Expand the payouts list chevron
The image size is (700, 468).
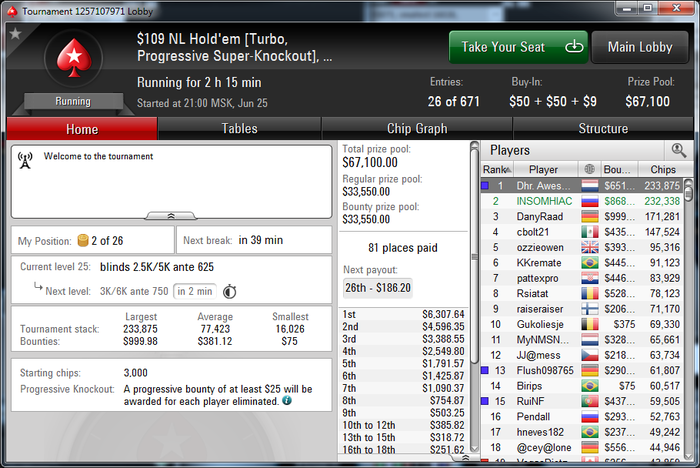pyautogui.click(x=465, y=458)
